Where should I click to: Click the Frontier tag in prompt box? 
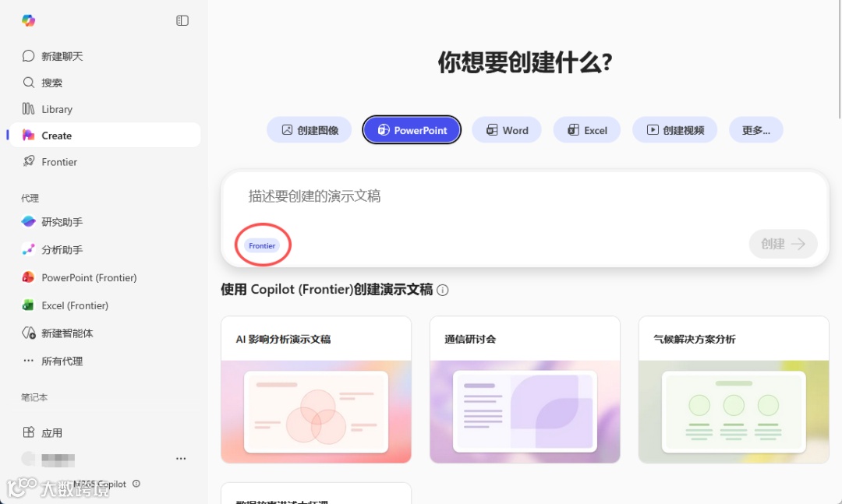(x=262, y=245)
